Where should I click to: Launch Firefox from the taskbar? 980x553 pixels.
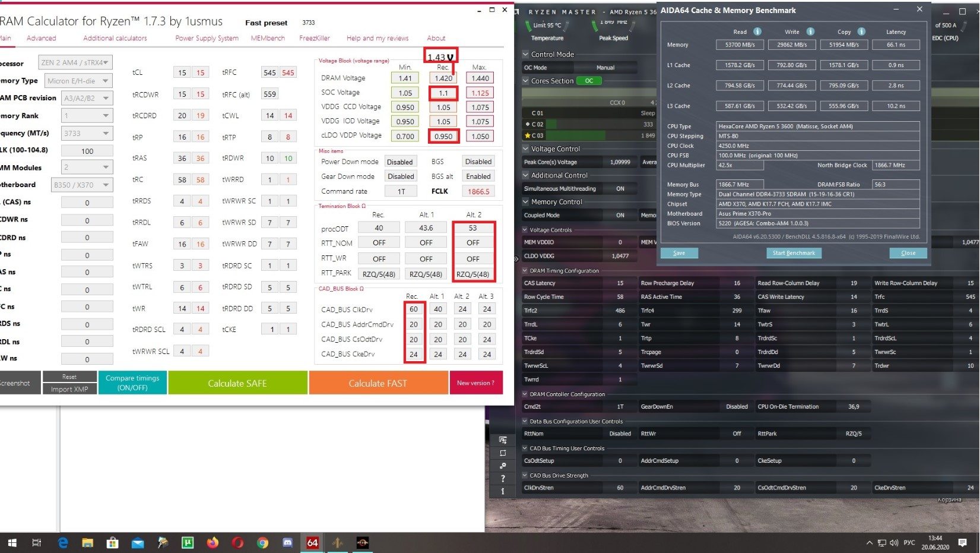(x=213, y=542)
